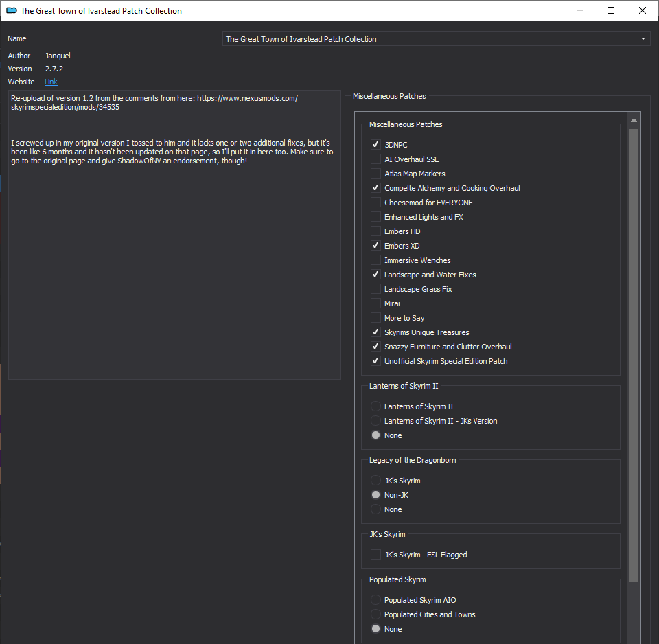Click the options list vertical scrollbar thumb

tap(634, 355)
